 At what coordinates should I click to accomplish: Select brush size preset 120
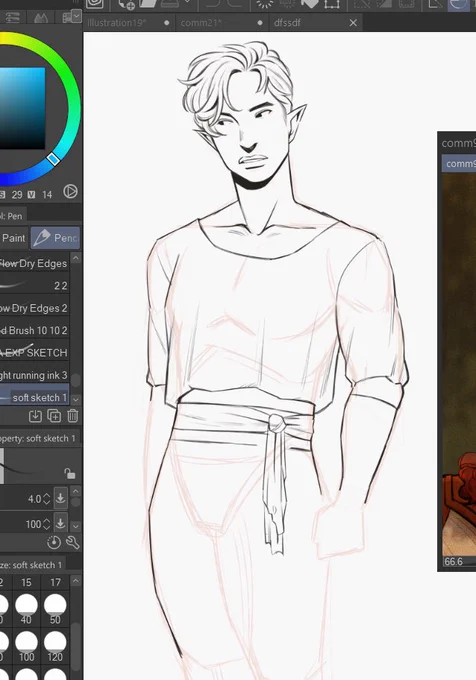(55, 646)
